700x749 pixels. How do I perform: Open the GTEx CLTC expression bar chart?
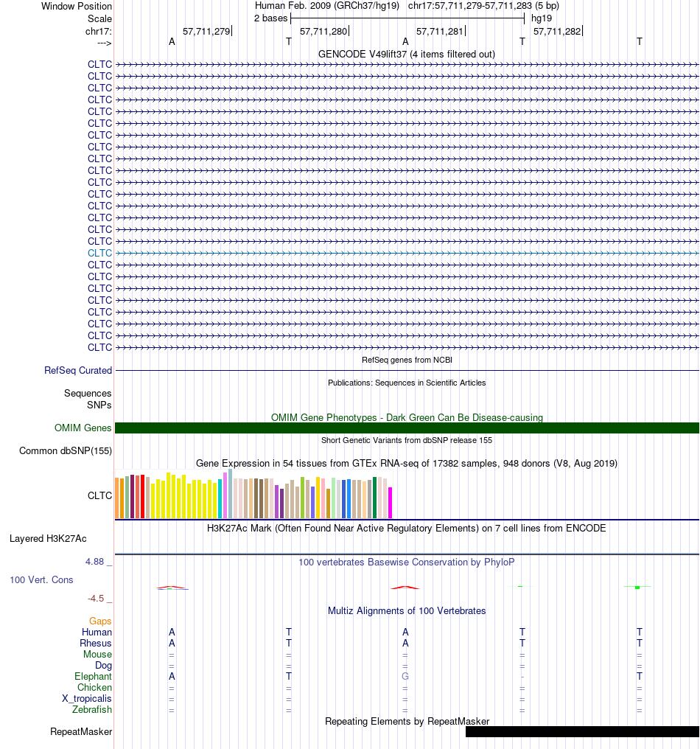tap(253, 495)
